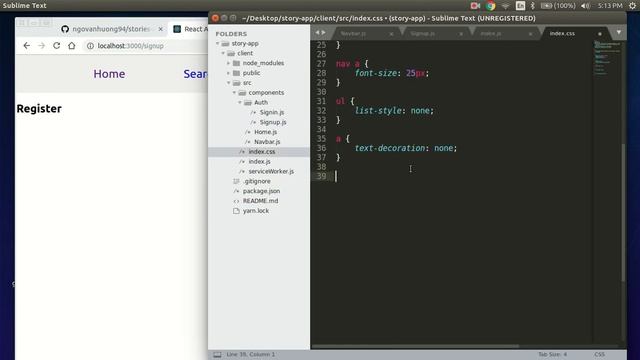This screenshot has width=640, height=360.
Task: Click the unsaved dot on index.css tab
Action: click(600, 34)
